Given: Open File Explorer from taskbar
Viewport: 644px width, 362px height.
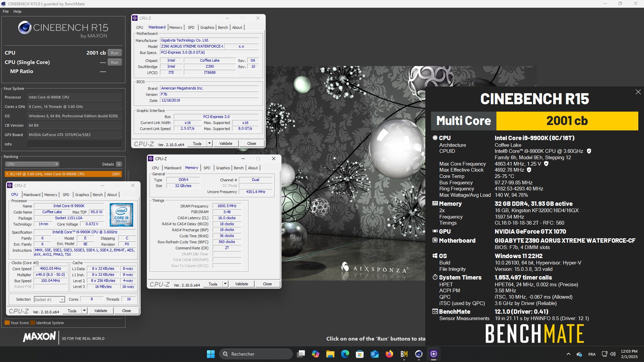Looking at the screenshot, I should point(330,354).
